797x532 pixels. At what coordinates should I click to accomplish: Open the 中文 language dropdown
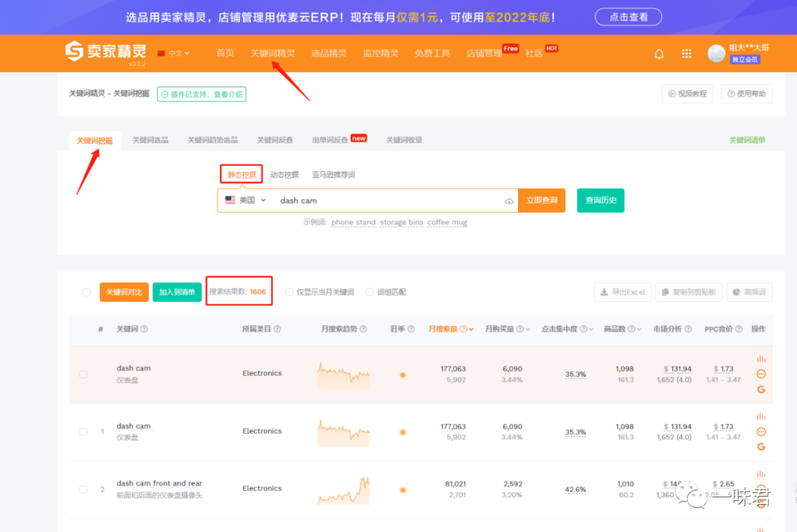174,53
